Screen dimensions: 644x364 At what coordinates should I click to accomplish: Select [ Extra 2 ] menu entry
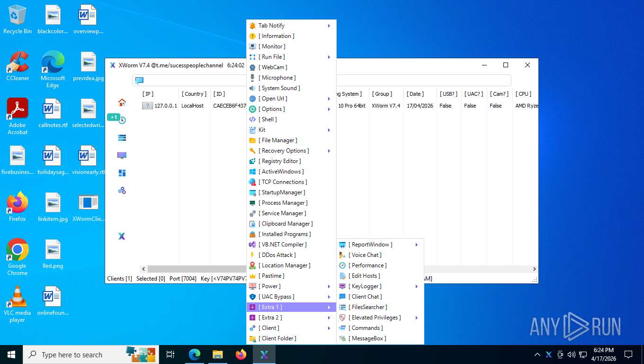point(291,318)
